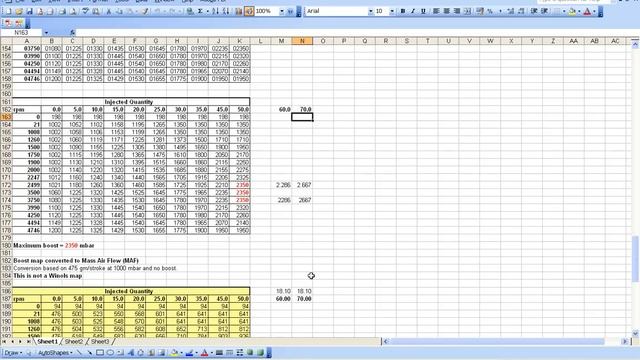Toggle Underline formatting
This screenshot has height=360, width=640.
pos(423,11)
